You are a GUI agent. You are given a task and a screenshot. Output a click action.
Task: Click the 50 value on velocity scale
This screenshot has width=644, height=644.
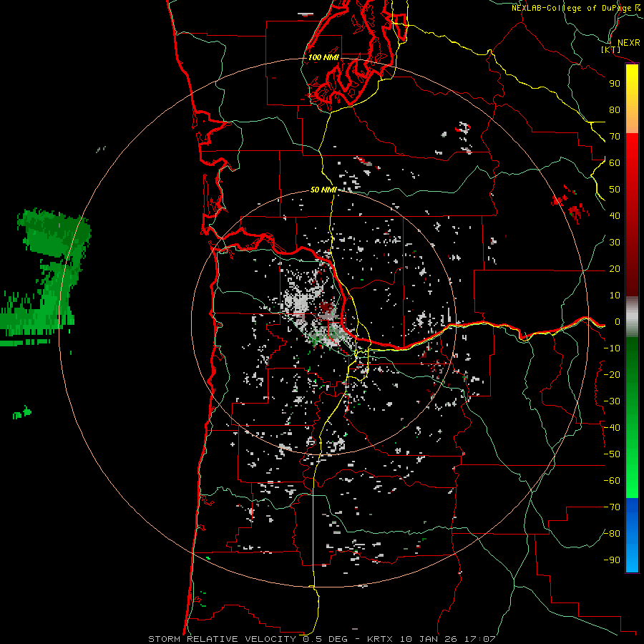tap(615, 190)
